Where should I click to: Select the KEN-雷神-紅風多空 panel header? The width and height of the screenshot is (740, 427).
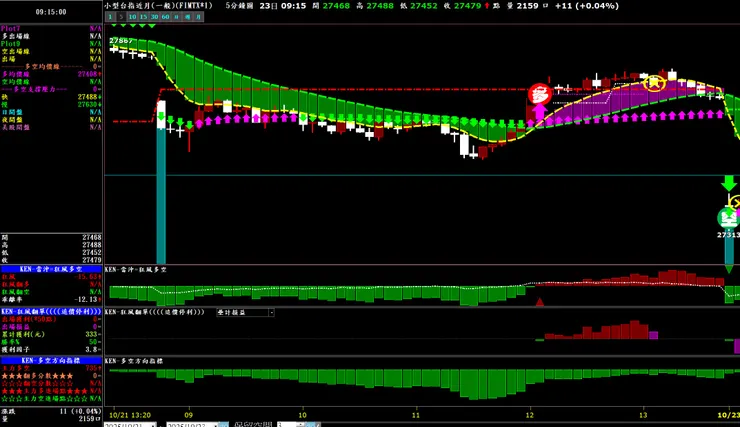[51, 269]
